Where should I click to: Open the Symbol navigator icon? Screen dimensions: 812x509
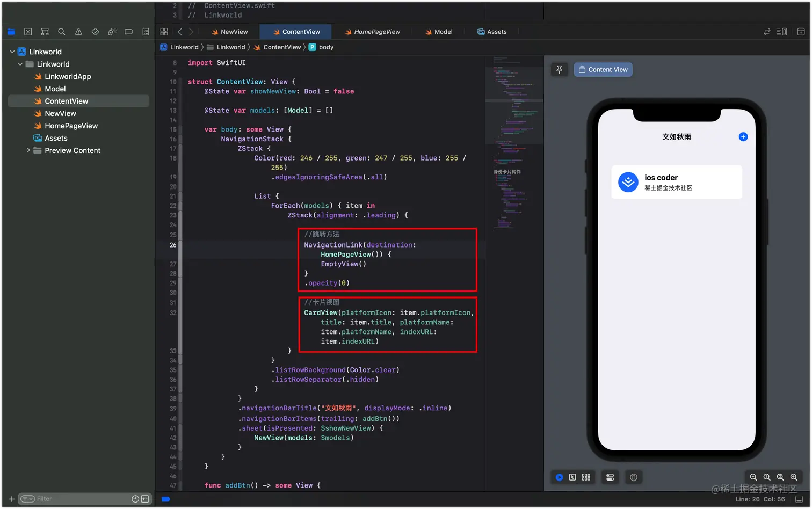tap(45, 32)
